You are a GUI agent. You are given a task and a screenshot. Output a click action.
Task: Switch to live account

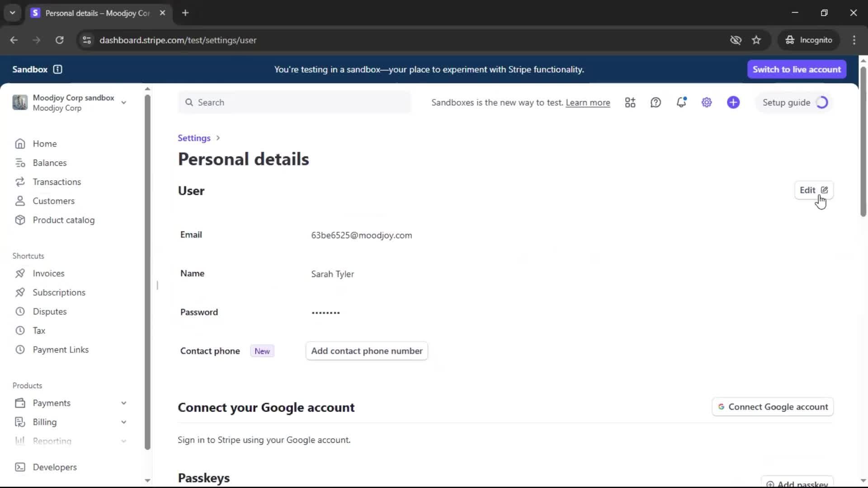[x=797, y=70]
